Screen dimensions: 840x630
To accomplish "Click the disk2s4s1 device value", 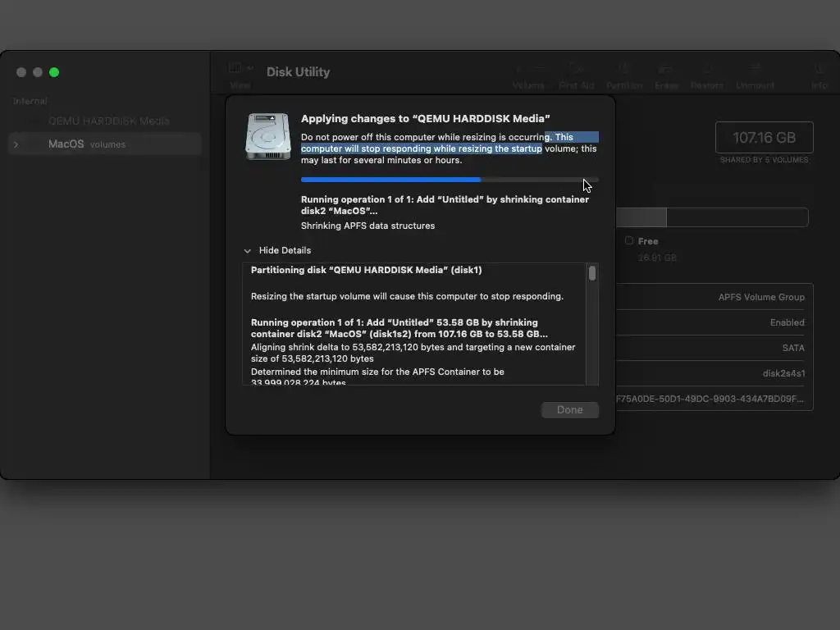I will (783, 373).
